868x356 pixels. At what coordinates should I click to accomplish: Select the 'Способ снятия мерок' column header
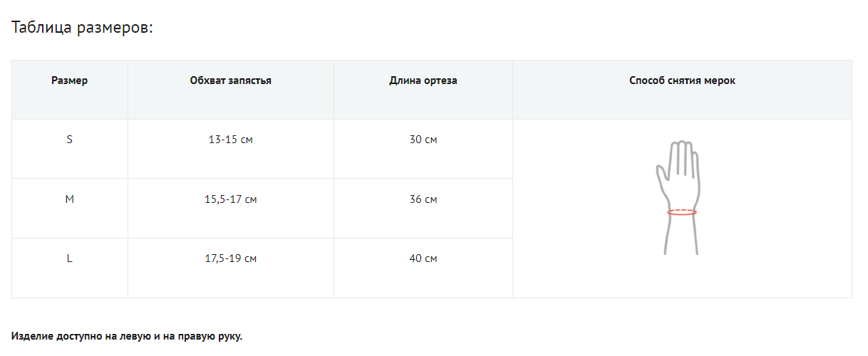tap(682, 80)
